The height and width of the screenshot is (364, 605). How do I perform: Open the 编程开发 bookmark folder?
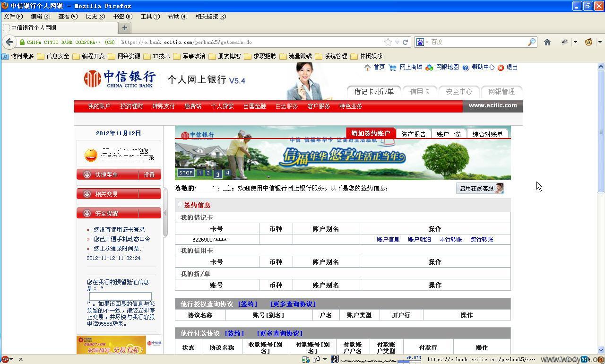click(88, 56)
